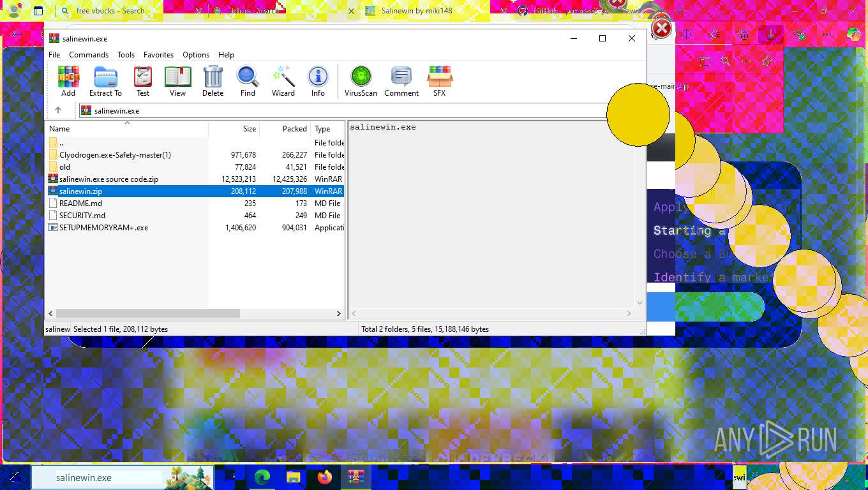Open the Options menu
The width and height of the screenshot is (868, 490).
[x=196, y=55]
